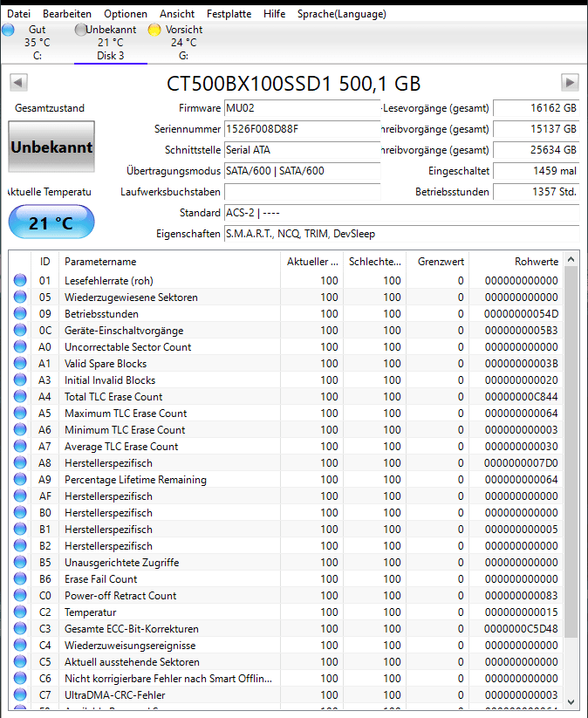Click status icon of 09 Betriebsstunden row

pos(20,313)
